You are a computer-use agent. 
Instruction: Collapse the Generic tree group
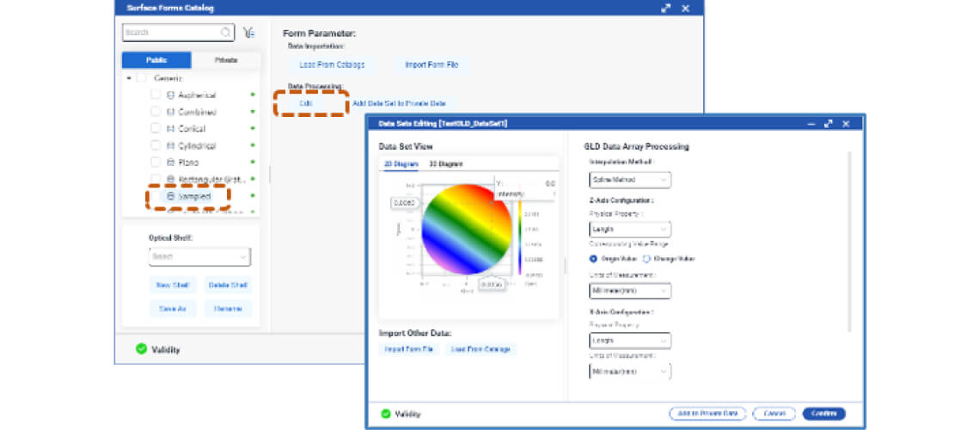coord(129,78)
